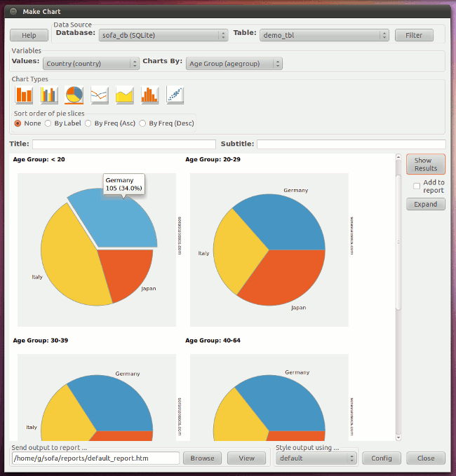This screenshot has height=476, width=456.
Task: Select the clustered bar chart type
Action: pyautogui.click(x=49, y=95)
